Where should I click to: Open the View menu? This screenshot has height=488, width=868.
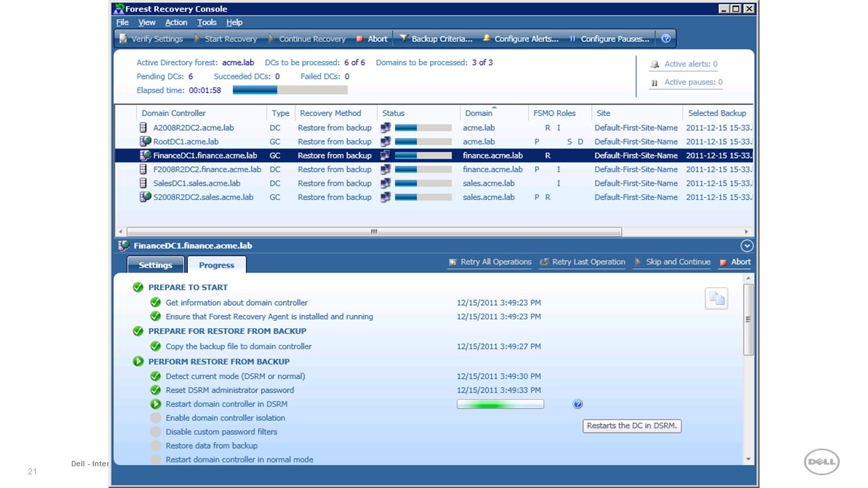(x=146, y=22)
